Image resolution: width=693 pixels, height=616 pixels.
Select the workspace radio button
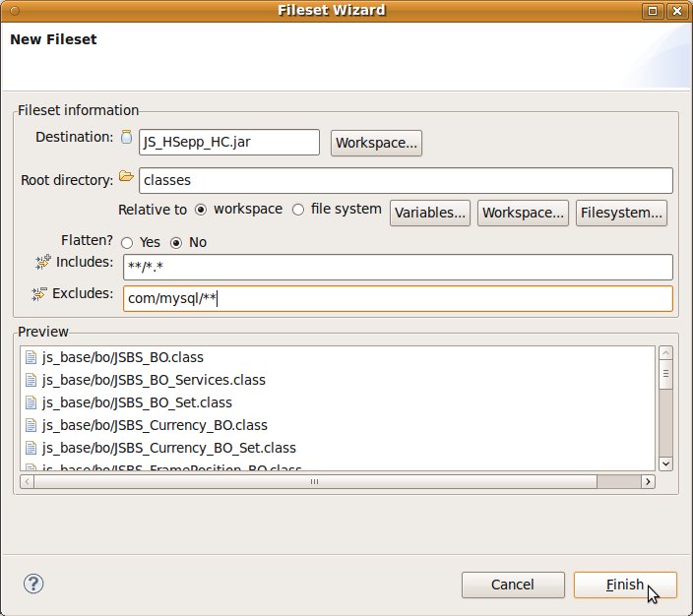point(201,210)
